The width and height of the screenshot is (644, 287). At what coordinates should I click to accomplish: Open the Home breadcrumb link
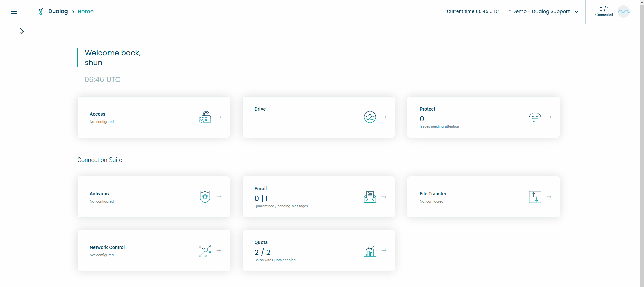click(86, 11)
